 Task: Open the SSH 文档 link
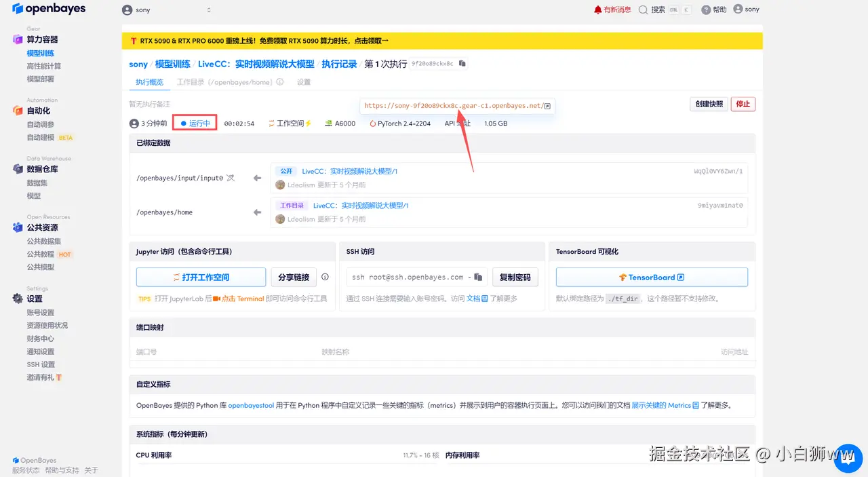477,299
